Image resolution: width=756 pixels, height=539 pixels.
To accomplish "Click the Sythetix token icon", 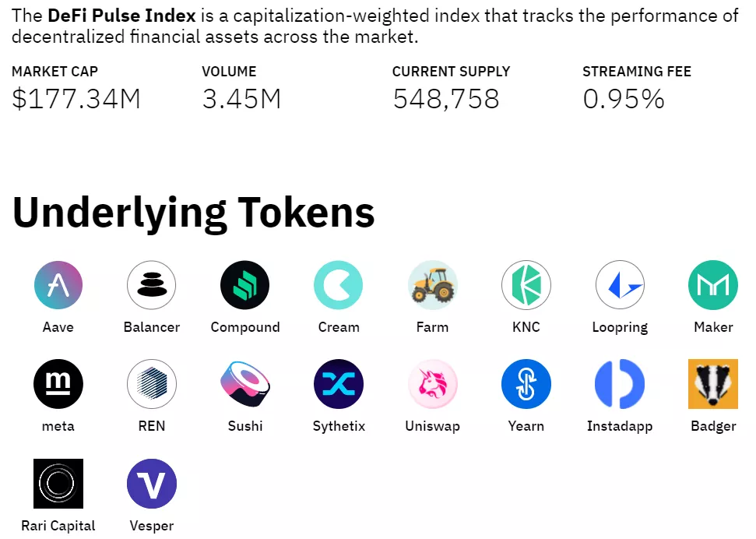I will tap(339, 384).
